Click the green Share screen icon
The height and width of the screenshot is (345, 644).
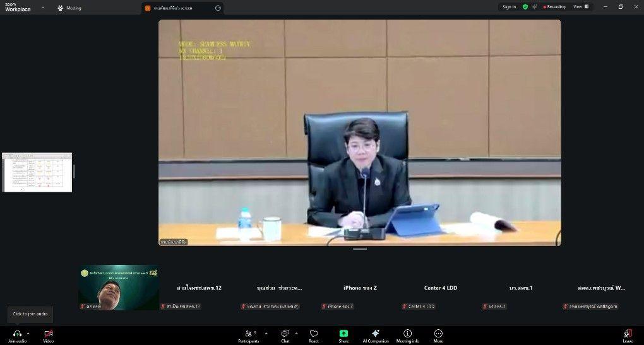point(343,334)
